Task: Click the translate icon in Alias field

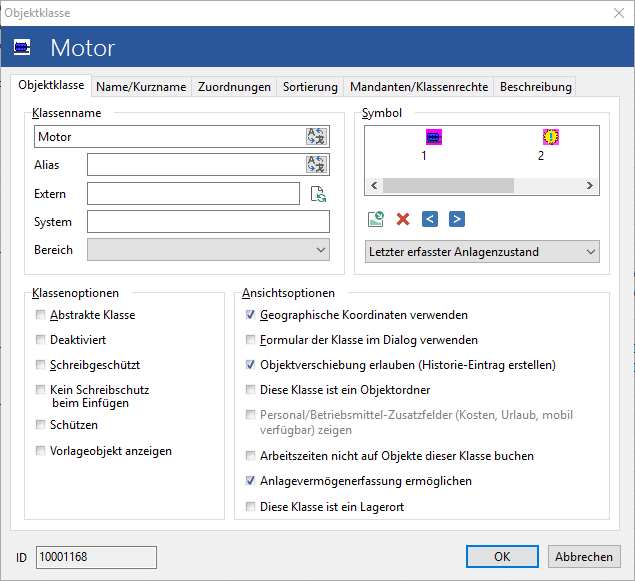Action: click(316, 164)
